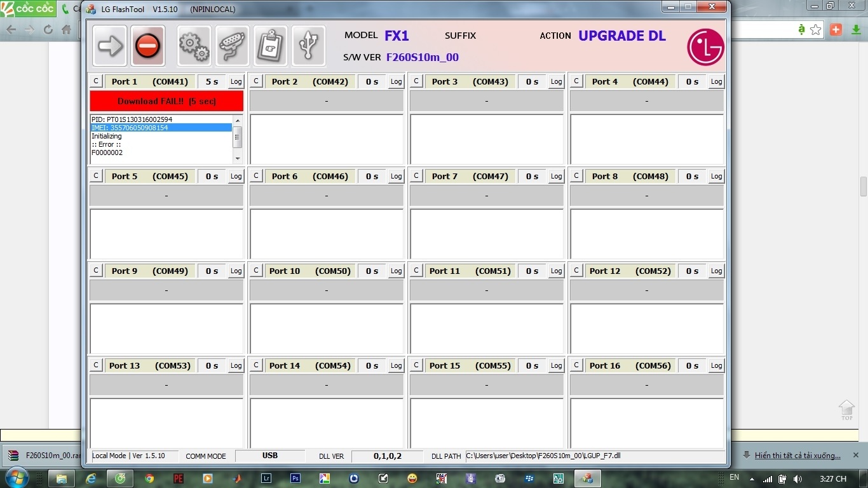Open the Log for Port 1

tap(236, 81)
